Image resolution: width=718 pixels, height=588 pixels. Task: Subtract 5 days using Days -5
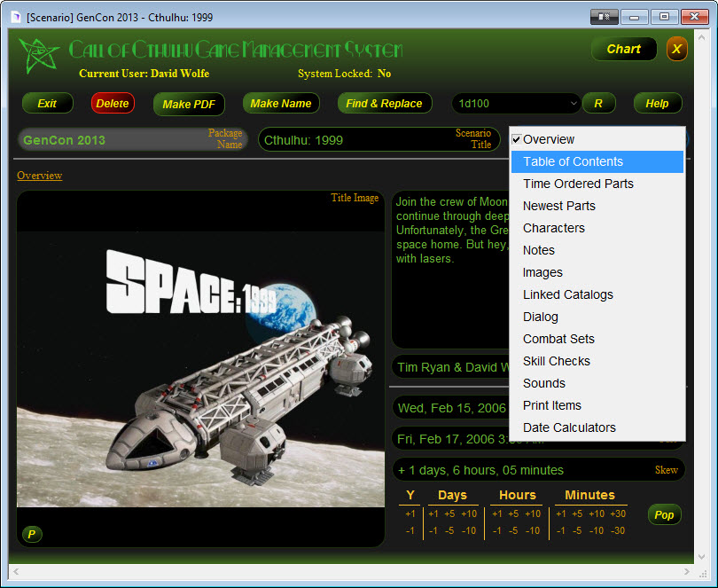click(449, 530)
